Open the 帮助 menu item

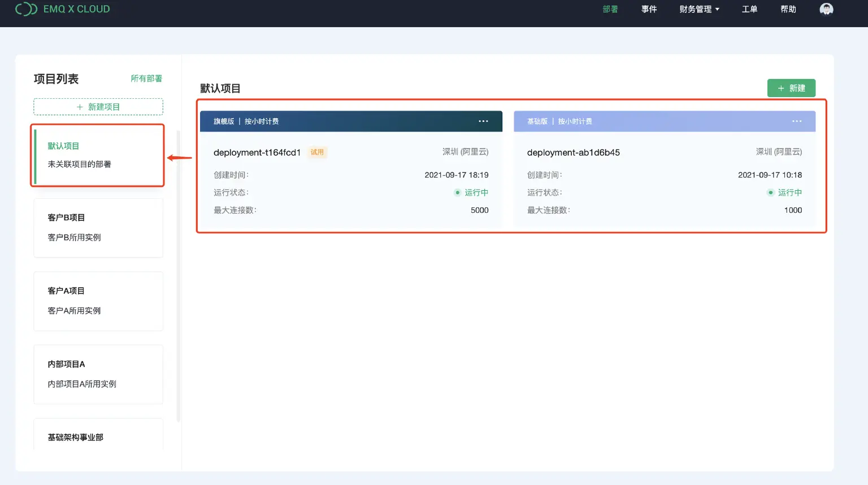pyautogui.click(x=788, y=9)
